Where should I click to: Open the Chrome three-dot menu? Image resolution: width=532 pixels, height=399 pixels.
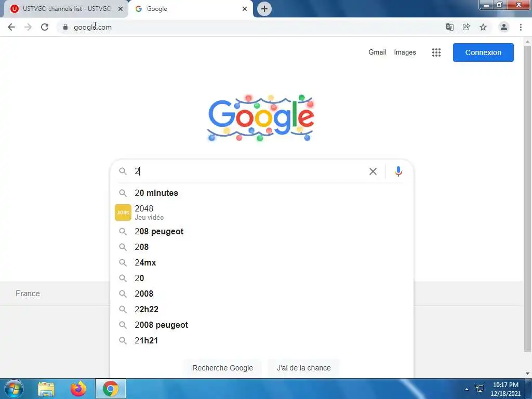click(x=521, y=27)
